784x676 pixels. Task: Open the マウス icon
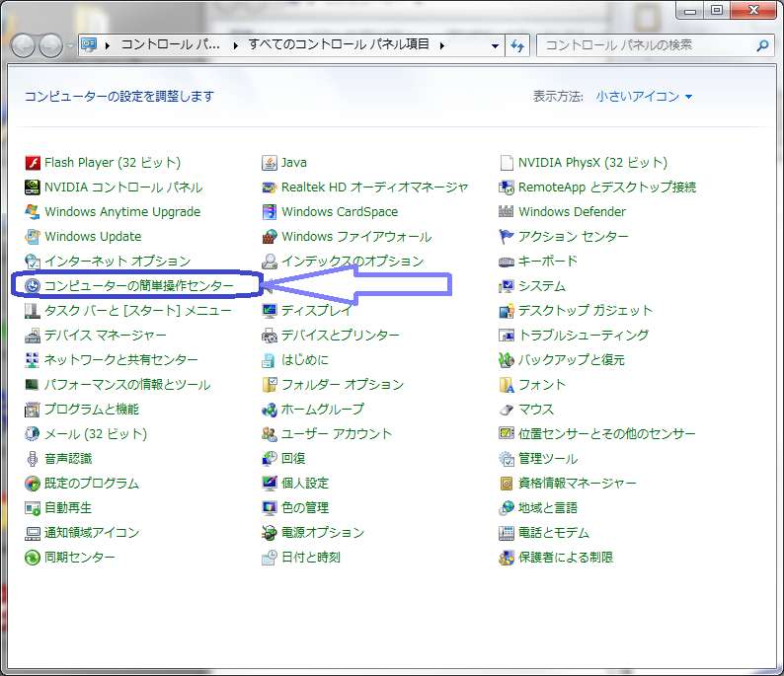(x=506, y=410)
